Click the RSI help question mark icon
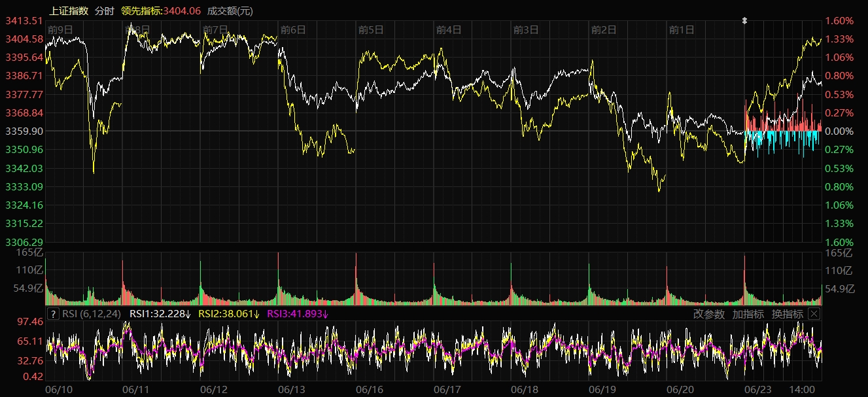The height and width of the screenshot is (397, 868). [x=54, y=314]
